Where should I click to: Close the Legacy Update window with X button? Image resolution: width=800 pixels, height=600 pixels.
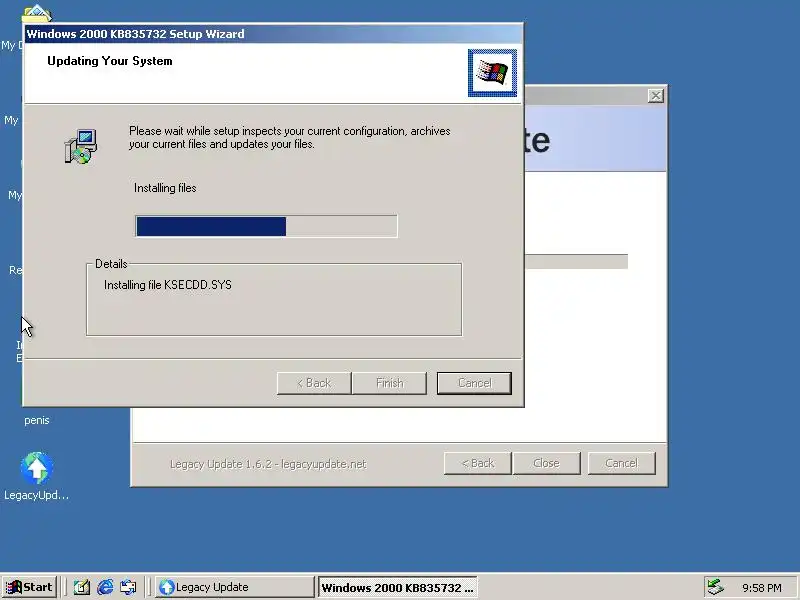click(x=656, y=95)
